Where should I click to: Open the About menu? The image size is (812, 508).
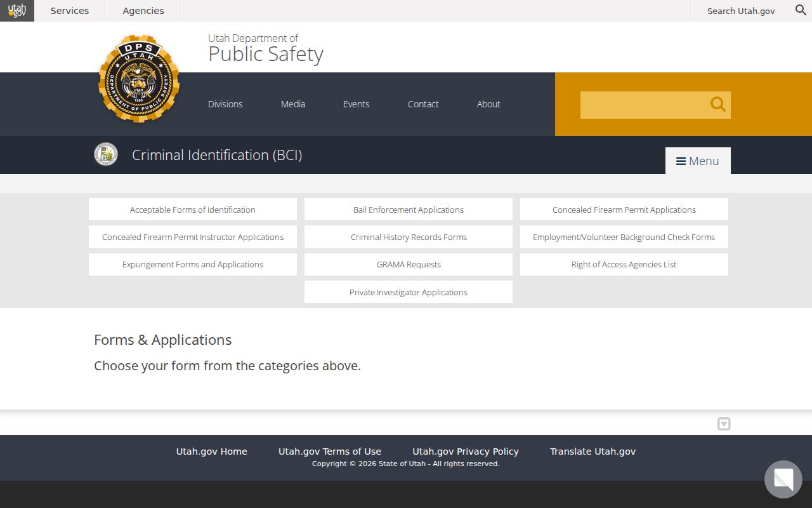[488, 104]
